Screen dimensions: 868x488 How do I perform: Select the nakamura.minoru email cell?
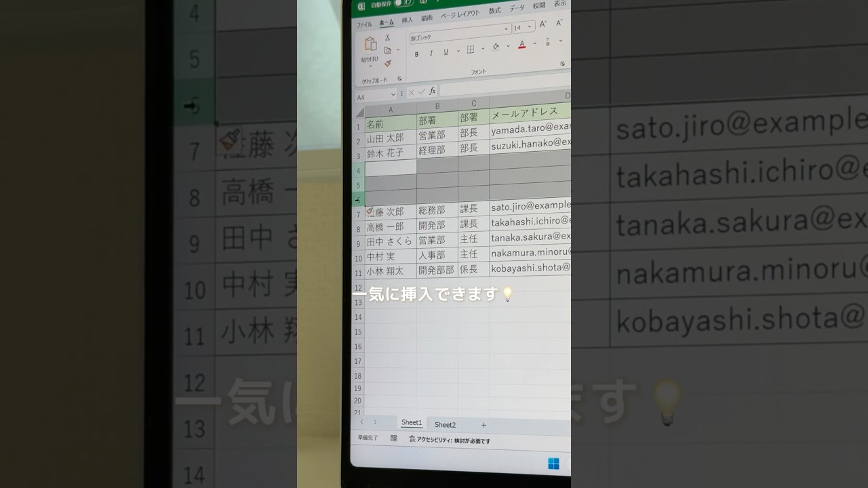pos(530,252)
